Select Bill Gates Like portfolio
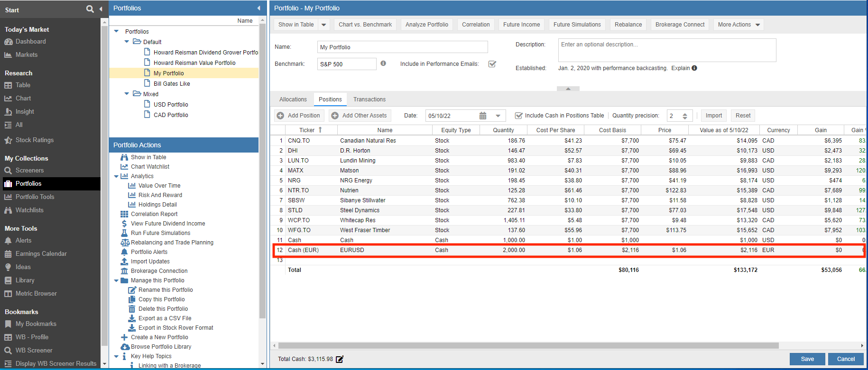 (x=172, y=84)
